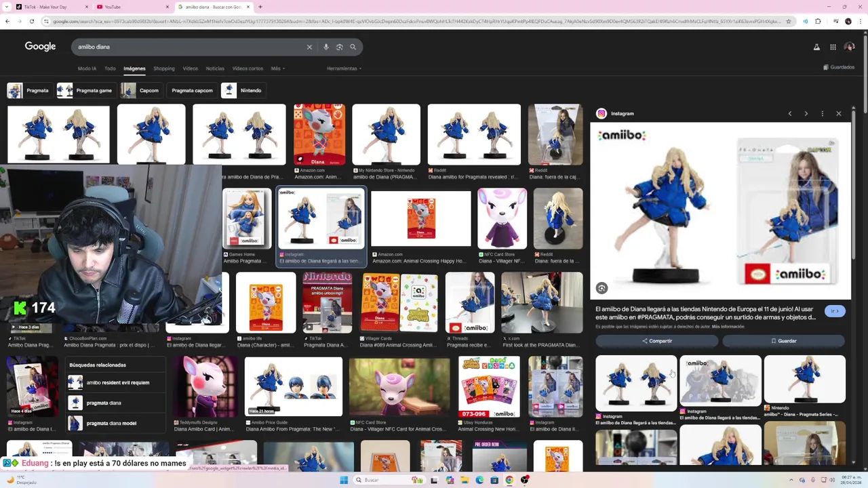Expand description with the blue arrow chip
This screenshot has width=868, height=488.
click(835, 311)
